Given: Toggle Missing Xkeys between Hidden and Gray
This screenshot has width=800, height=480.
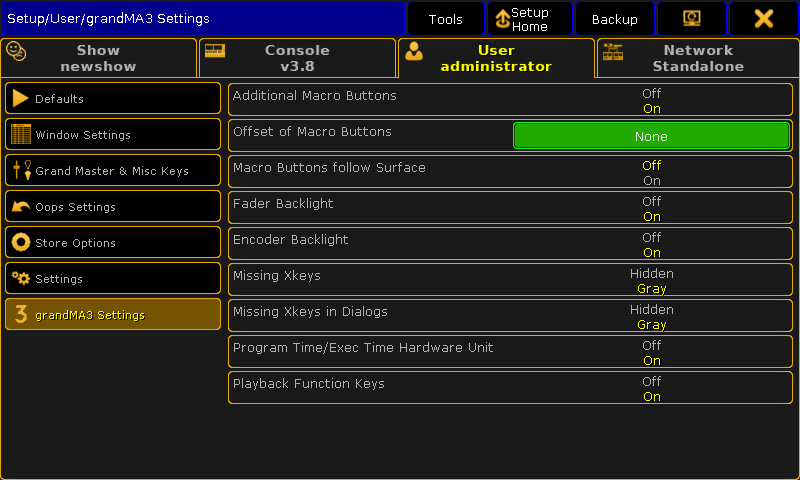Looking at the screenshot, I should 510,280.
